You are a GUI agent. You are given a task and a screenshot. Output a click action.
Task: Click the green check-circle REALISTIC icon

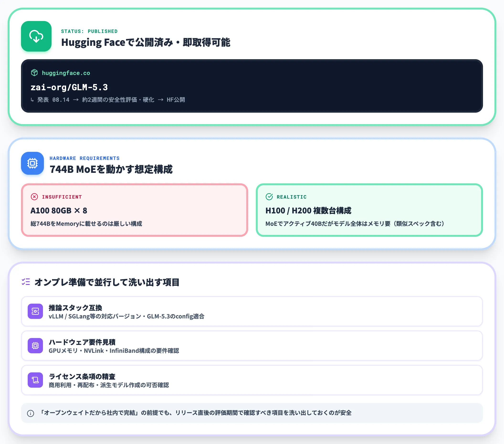click(269, 197)
